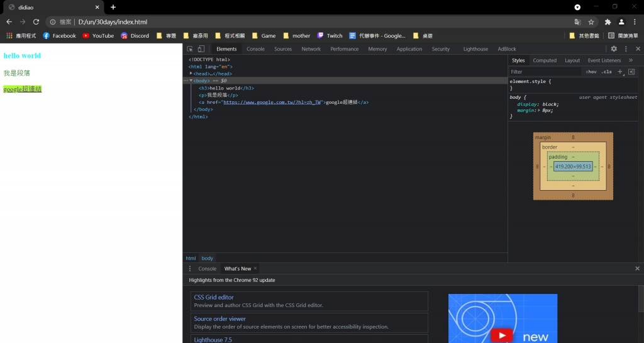This screenshot has height=343, width=644.
Task: Click the html breadcrumb
Action: click(x=191, y=259)
